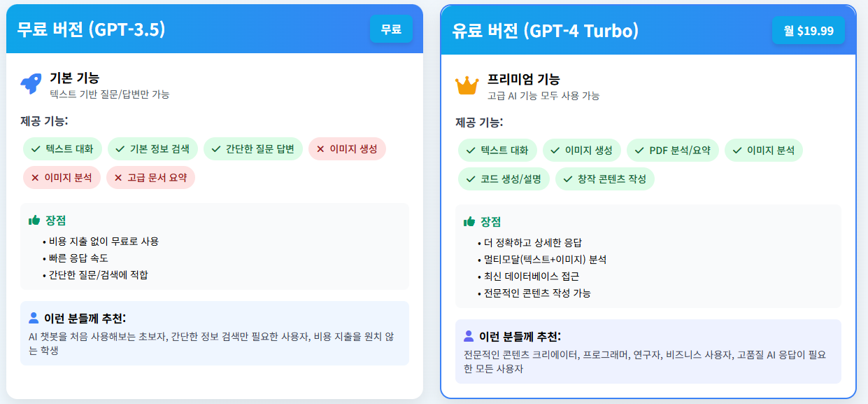Click the thumbs-up icon in the free version 장점 box
The width and height of the screenshot is (868, 404).
click(34, 220)
